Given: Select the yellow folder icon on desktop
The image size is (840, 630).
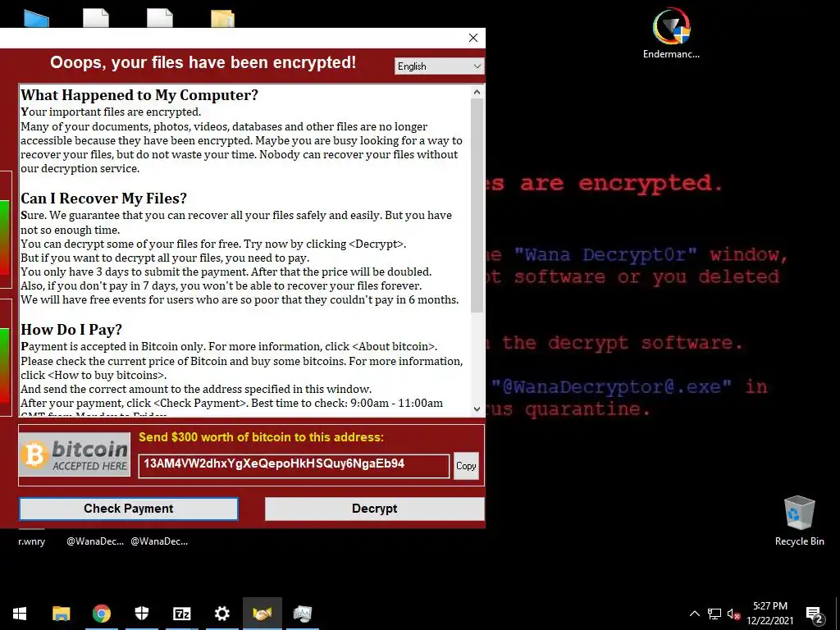Looking at the screenshot, I should (223, 18).
